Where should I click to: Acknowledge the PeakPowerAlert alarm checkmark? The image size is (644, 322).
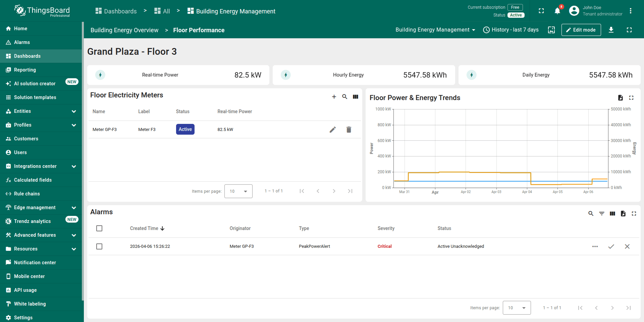(611, 246)
